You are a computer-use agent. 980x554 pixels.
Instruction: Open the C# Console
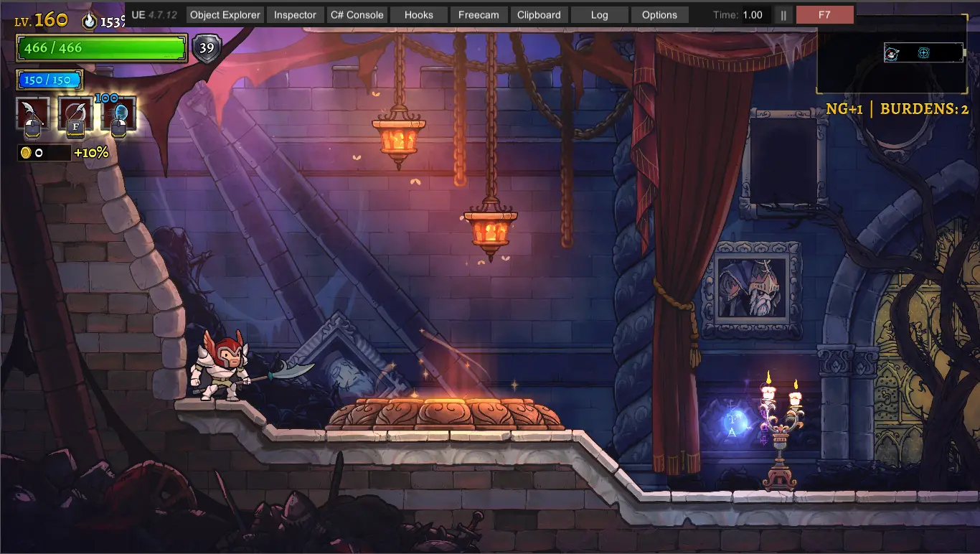tap(357, 14)
